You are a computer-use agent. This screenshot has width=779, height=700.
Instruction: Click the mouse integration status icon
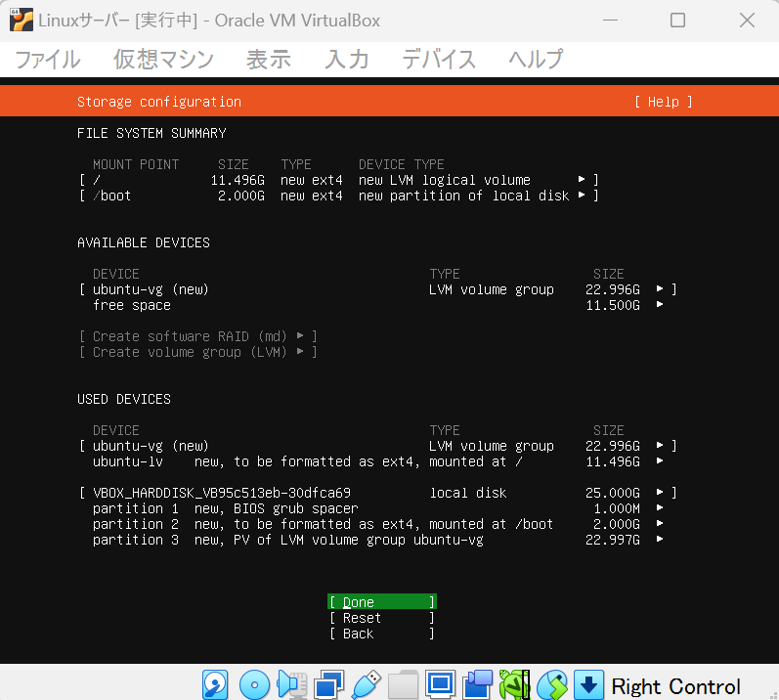coord(551,685)
